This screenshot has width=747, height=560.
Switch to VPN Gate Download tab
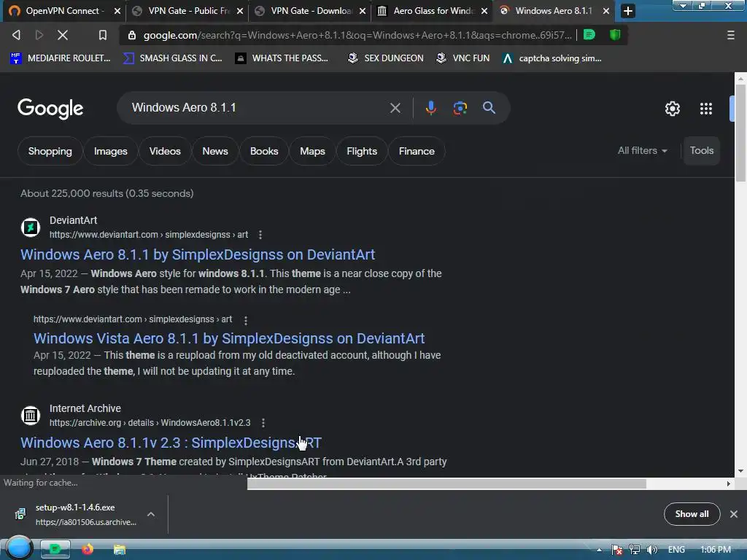(x=309, y=11)
